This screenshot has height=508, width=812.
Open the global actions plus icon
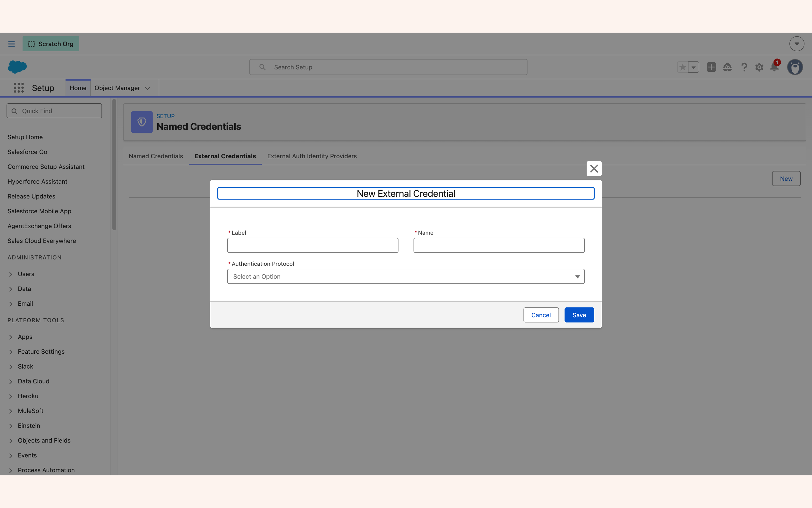(711, 67)
